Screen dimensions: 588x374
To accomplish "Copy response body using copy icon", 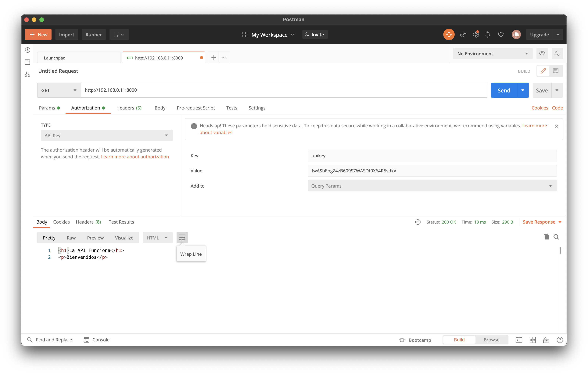I will click(546, 237).
